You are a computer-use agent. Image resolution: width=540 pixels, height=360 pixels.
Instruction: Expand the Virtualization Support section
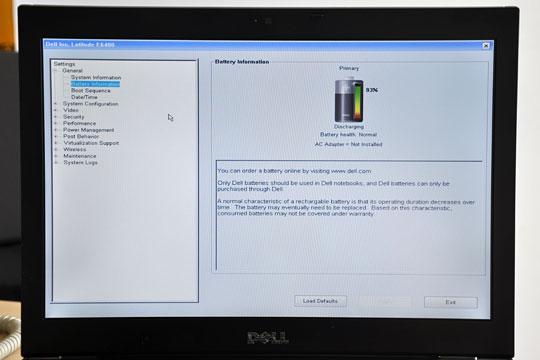pyautogui.click(x=56, y=143)
